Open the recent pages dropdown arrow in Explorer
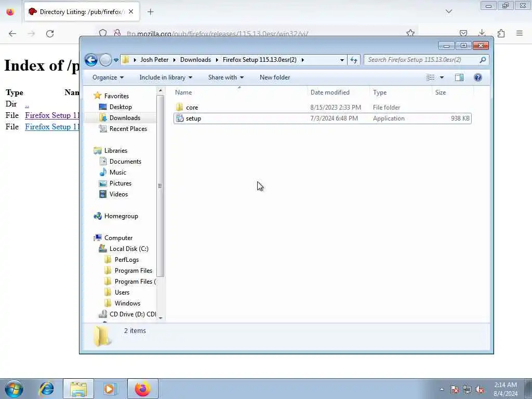 pos(116,60)
